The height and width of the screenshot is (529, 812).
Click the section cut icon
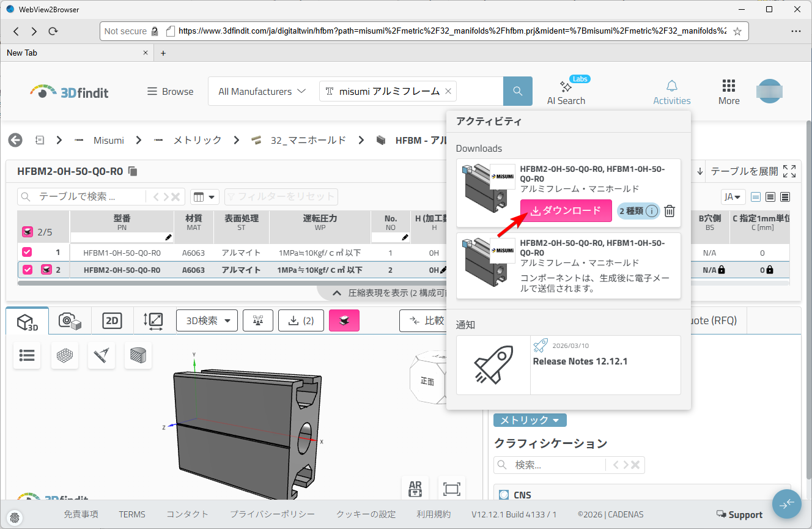pyautogui.click(x=138, y=355)
